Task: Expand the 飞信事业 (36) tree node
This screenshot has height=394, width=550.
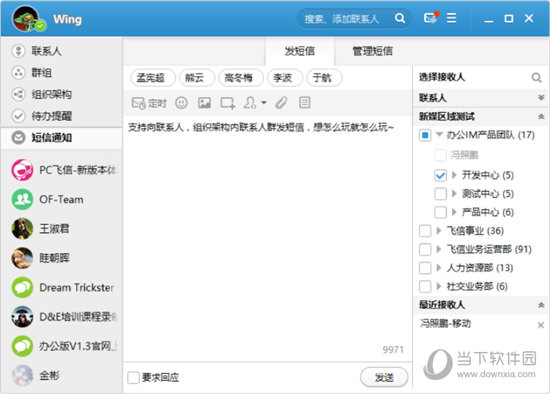Action: pyautogui.click(x=438, y=231)
